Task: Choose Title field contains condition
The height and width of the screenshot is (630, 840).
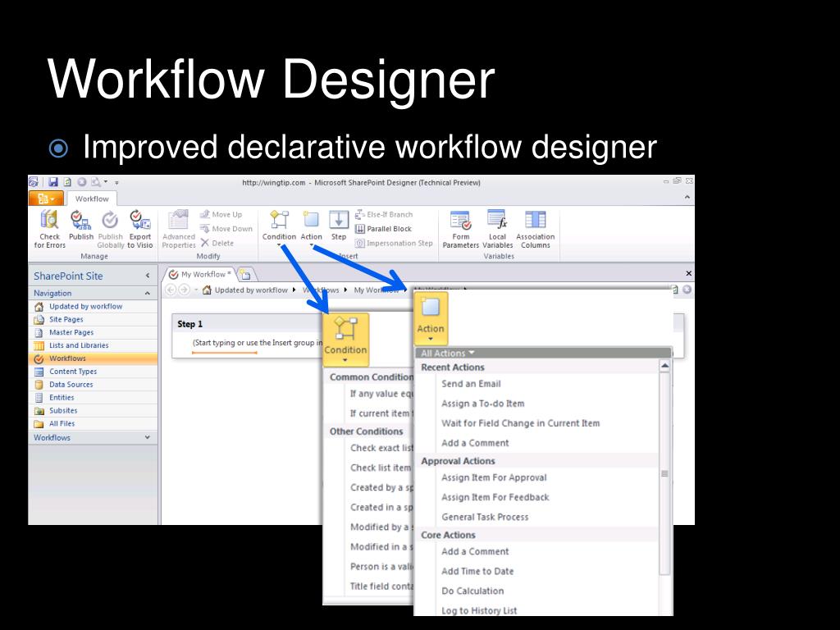Action: tap(381, 587)
